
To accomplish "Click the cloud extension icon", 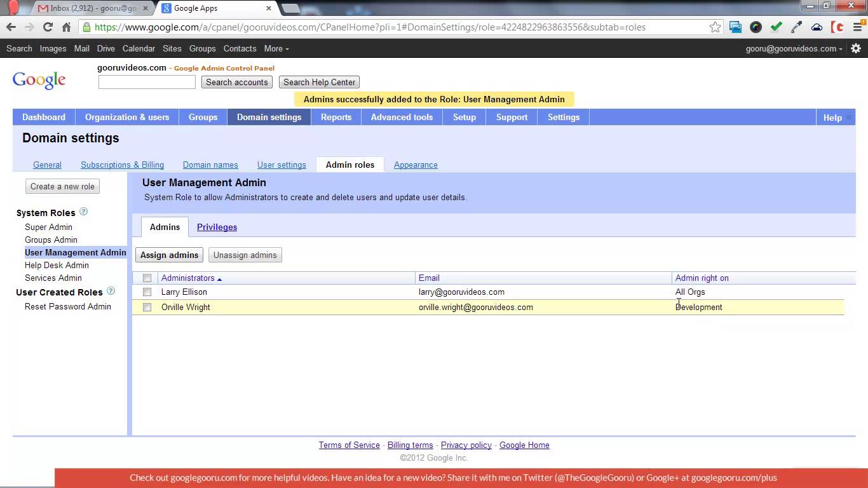I will pyautogui.click(x=817, y=27).
